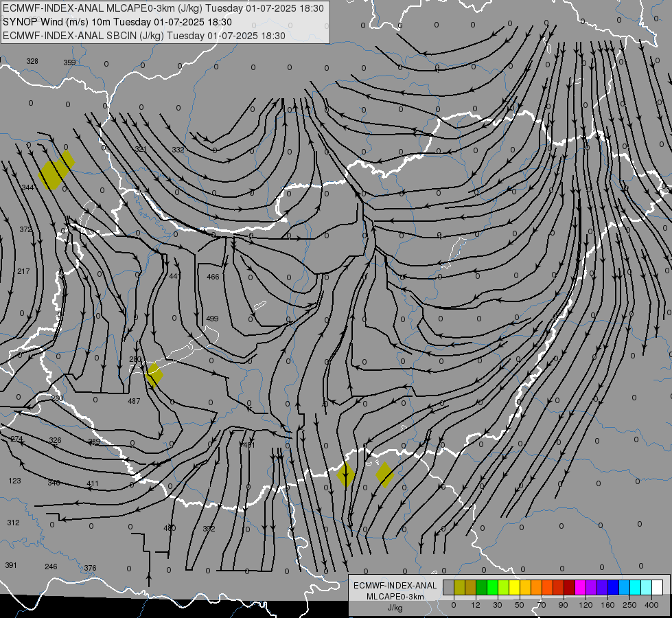Click the map value '389'
The image size is (672, 618).
[94, 442]
